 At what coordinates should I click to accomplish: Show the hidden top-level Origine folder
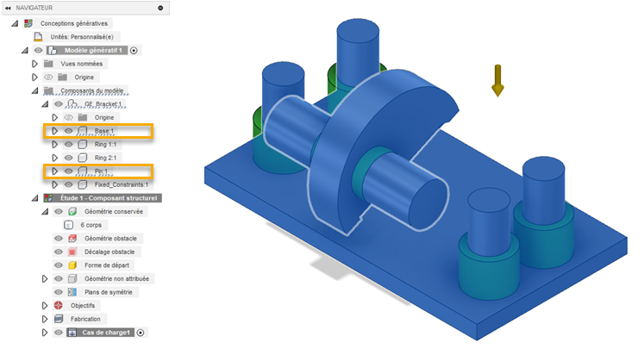[48, 78]
